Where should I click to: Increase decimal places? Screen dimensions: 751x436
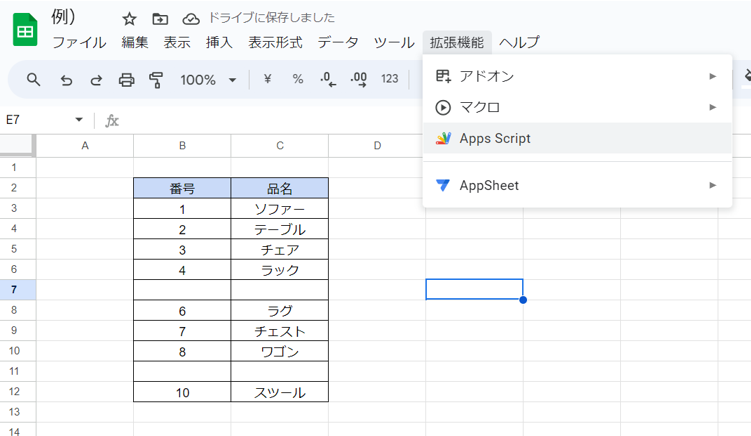coord(359,79)
